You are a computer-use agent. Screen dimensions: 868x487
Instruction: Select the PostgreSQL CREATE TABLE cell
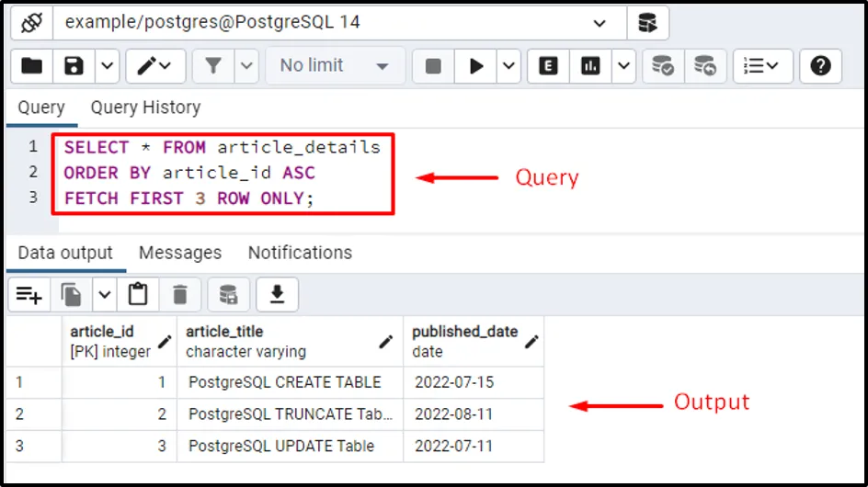click(x=285, y=382)
